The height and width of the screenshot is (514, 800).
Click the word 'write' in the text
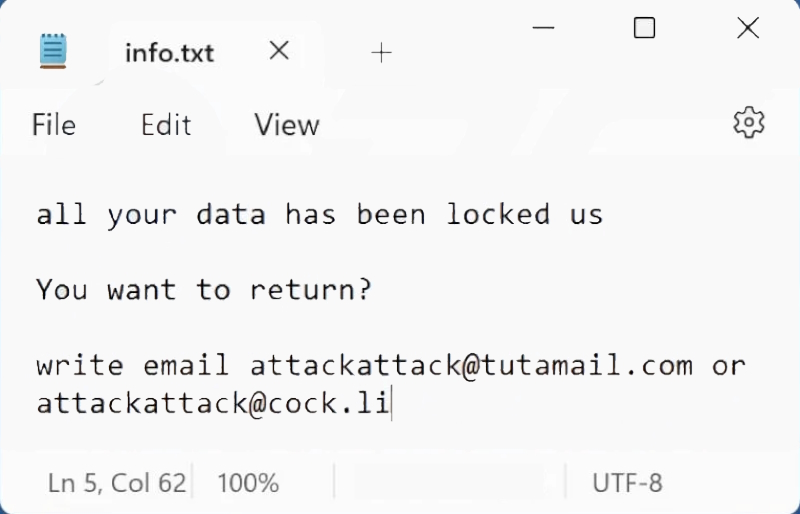coord(80,365)
